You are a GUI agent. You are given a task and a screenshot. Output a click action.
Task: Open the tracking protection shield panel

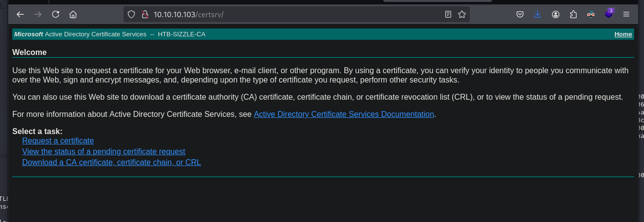click(x=131, y=14)
